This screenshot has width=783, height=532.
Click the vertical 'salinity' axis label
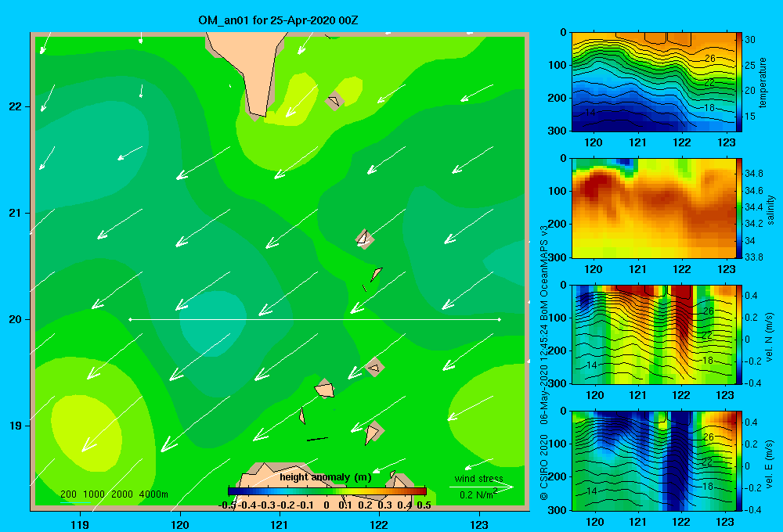(x=770, y=210)
